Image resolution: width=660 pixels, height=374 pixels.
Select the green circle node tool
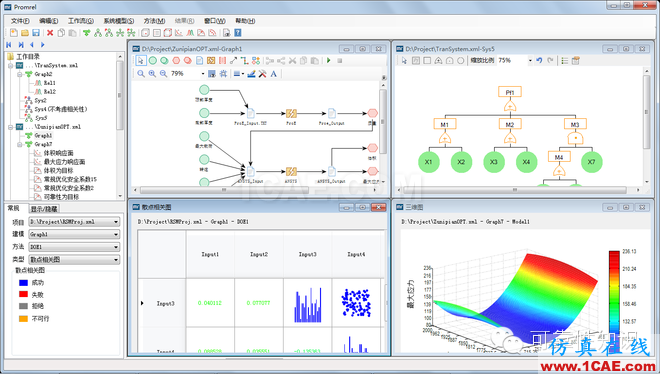[x=153, y=61]
